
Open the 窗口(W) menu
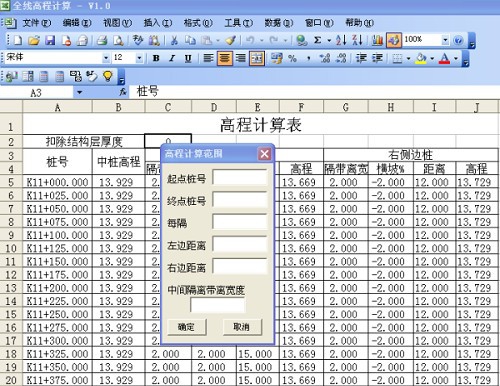(319, 23)
